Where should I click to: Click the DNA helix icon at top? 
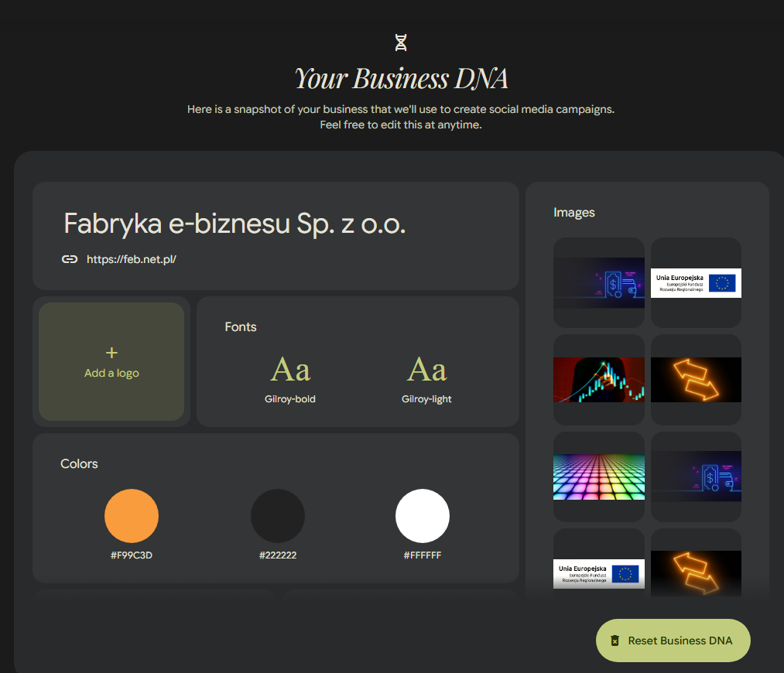(x=401, y=43)
